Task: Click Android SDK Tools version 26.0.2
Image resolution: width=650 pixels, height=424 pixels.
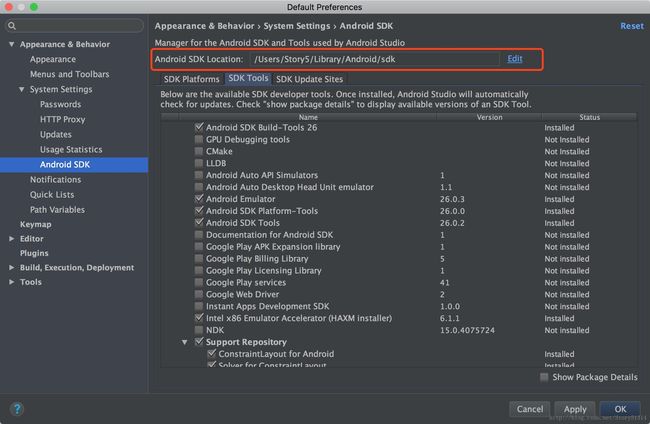Action: 452,223
